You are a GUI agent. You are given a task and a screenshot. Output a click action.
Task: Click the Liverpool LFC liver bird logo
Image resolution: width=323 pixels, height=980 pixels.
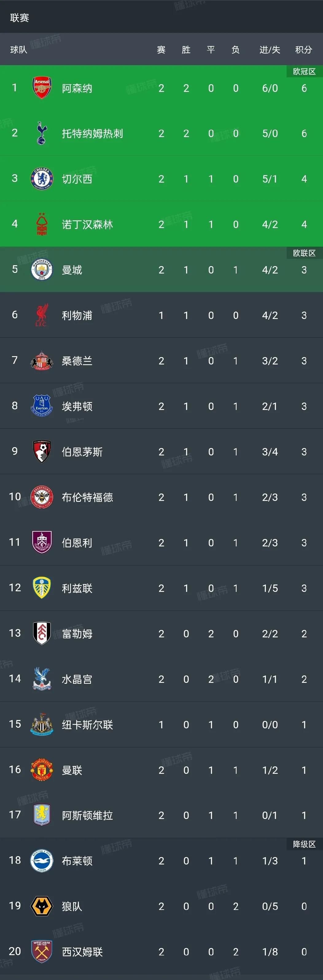[42, 315]
